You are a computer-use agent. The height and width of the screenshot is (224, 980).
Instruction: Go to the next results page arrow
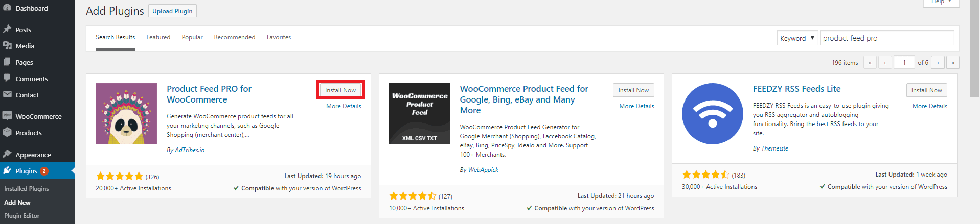coord(938,63)
